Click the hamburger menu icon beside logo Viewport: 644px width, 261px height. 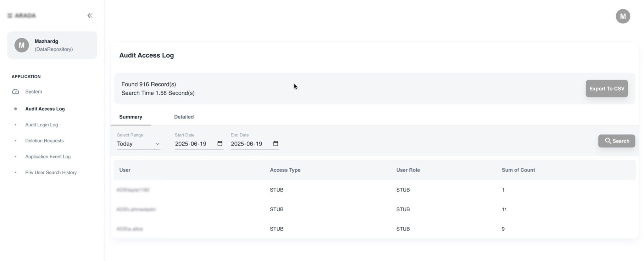click(10, 15)
